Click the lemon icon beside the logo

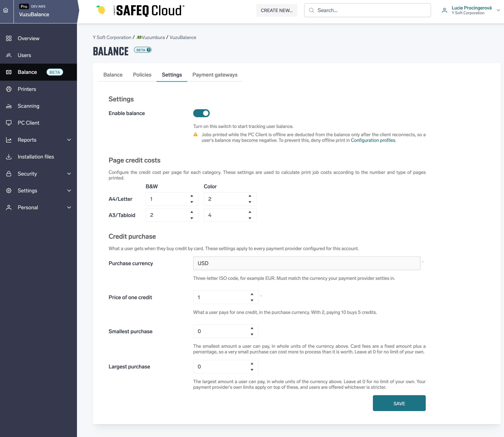coord(101,10)
